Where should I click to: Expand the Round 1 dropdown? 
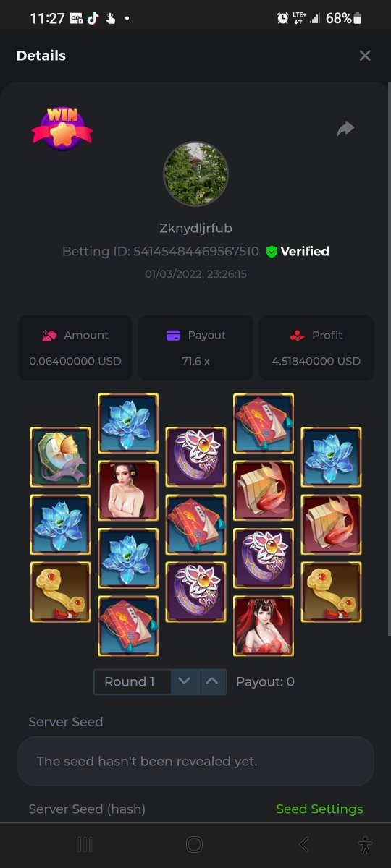(x=133, y=681)
